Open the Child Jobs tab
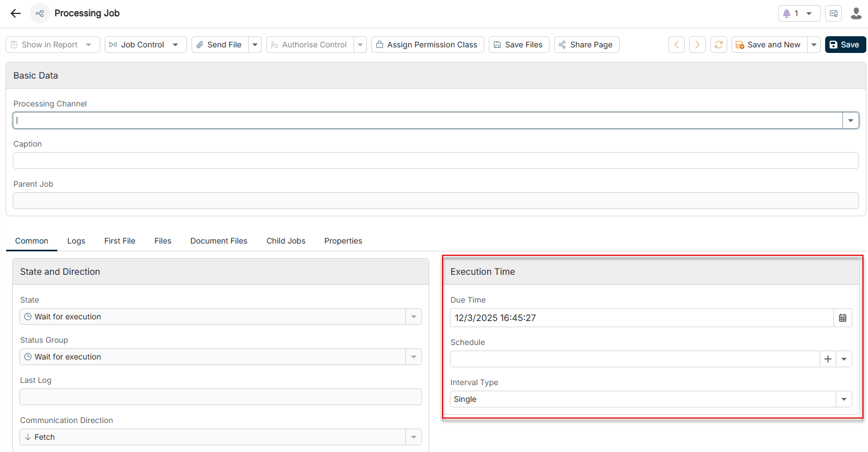The width and height of the screenshot is (868, 452). coord(286,241)
